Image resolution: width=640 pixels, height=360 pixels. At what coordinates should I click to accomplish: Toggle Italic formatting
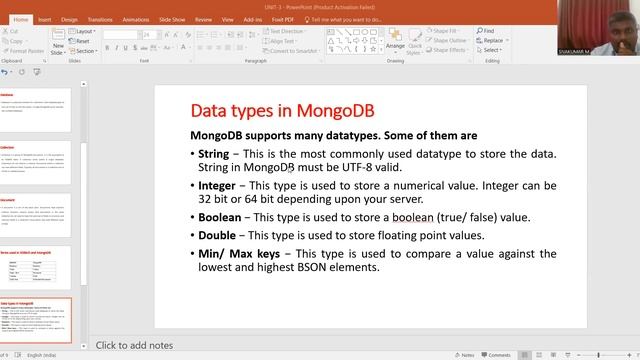pos(116,48)
